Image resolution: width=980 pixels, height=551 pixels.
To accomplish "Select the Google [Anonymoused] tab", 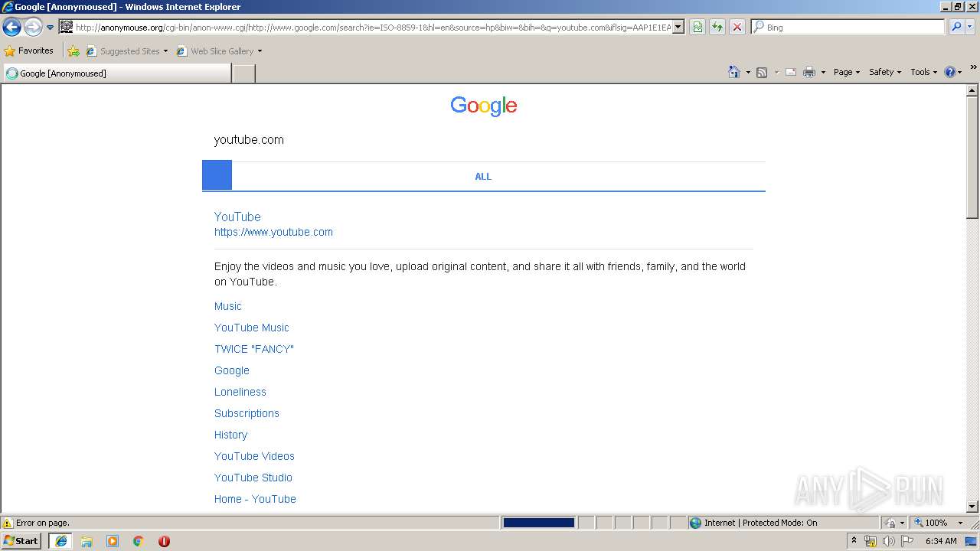I will coord(117,73).
